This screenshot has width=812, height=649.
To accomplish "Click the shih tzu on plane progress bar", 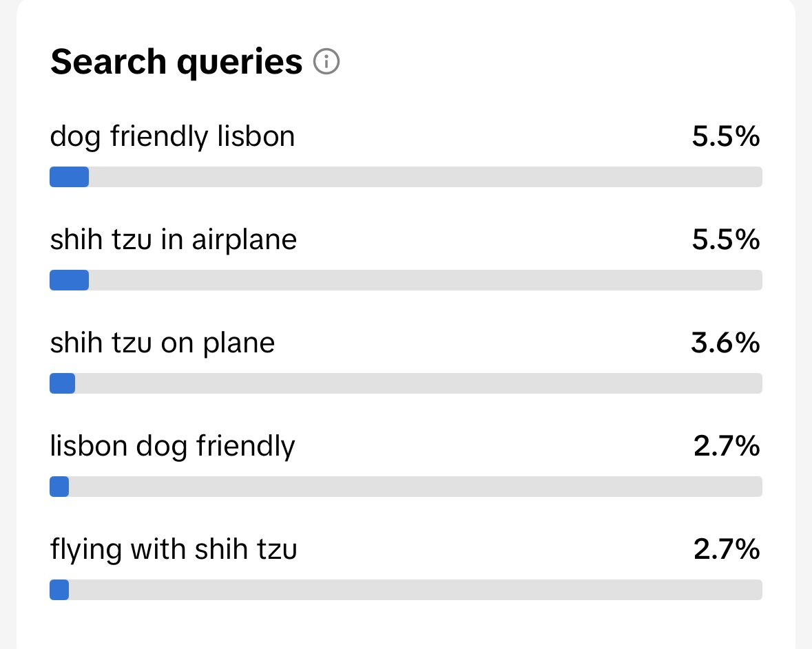I will coord(406,383).
